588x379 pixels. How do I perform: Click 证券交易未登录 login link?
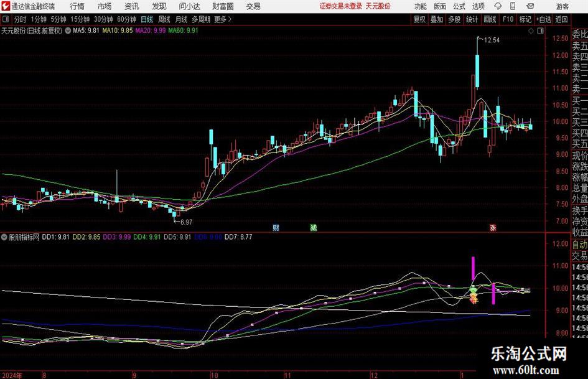point(341,6)
